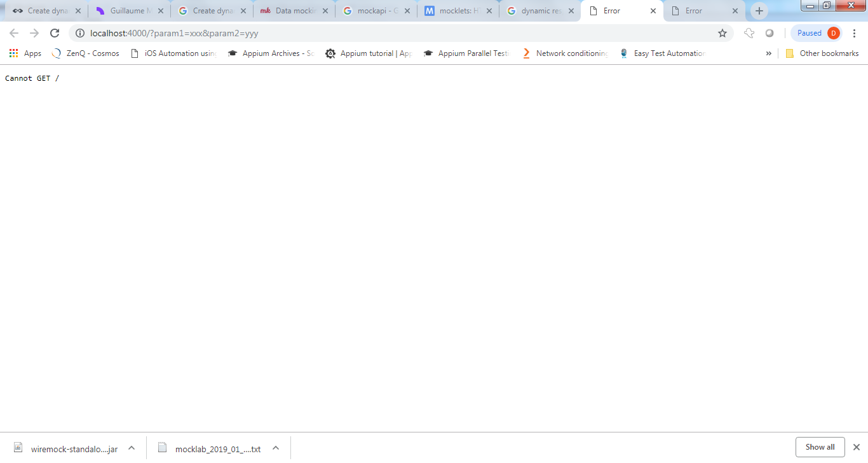Click the Paused profile sync button
The height and width of the screenshot is (463, 868).
tap(809, 32)
